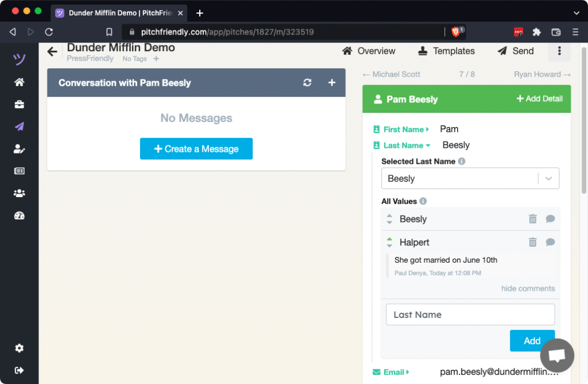Click the hide comments link
588x384 pixels.
coord(528,289)
